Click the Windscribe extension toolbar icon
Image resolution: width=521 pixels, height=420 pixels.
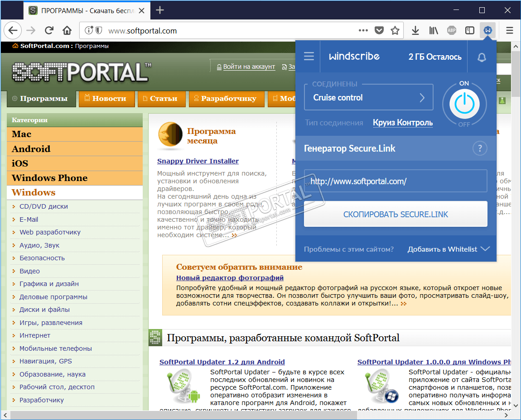(x=488, y=30)
